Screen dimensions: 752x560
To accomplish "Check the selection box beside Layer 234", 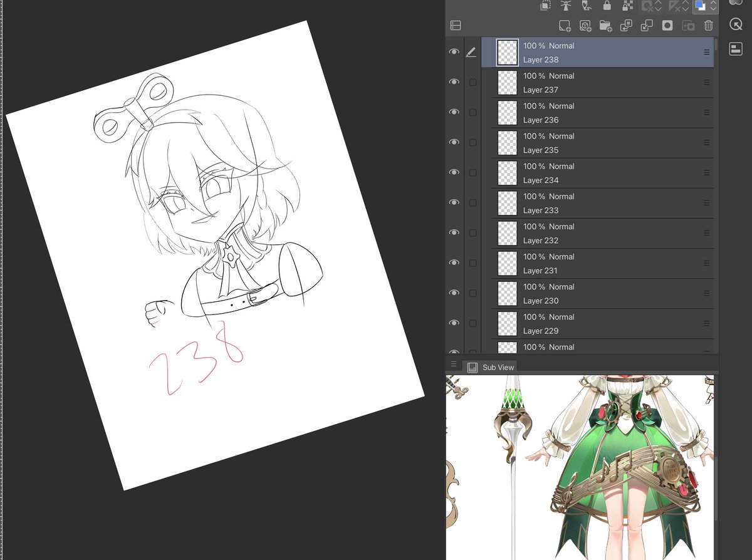I will 473,172.
